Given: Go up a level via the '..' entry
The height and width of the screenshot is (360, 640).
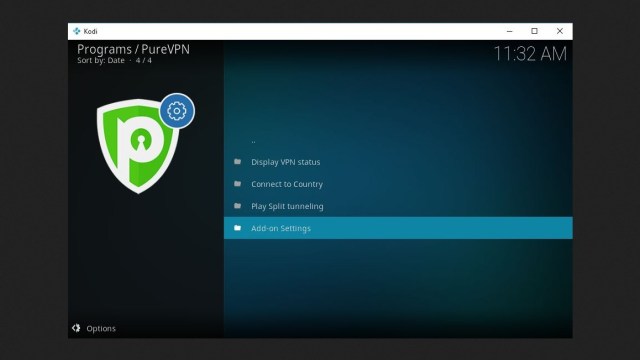Looking at the screenshot, I should click(x=398, y=140).
